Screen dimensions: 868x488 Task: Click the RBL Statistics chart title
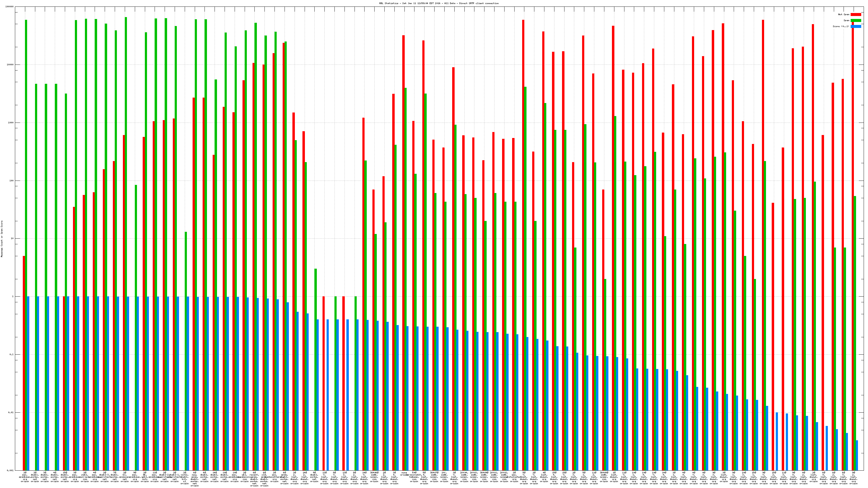click(x=439, y=3)
